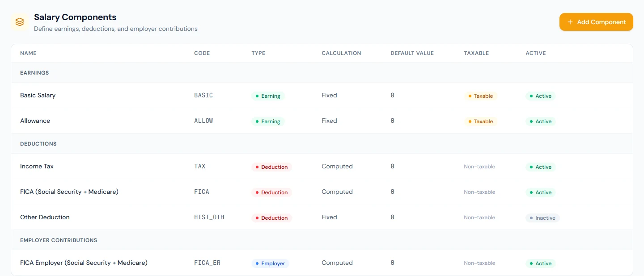Click the EMPLOYER CONTRIBUTIONS section label
The width and height of the screenshot is (644, 276).
click(x=59, y=240)
